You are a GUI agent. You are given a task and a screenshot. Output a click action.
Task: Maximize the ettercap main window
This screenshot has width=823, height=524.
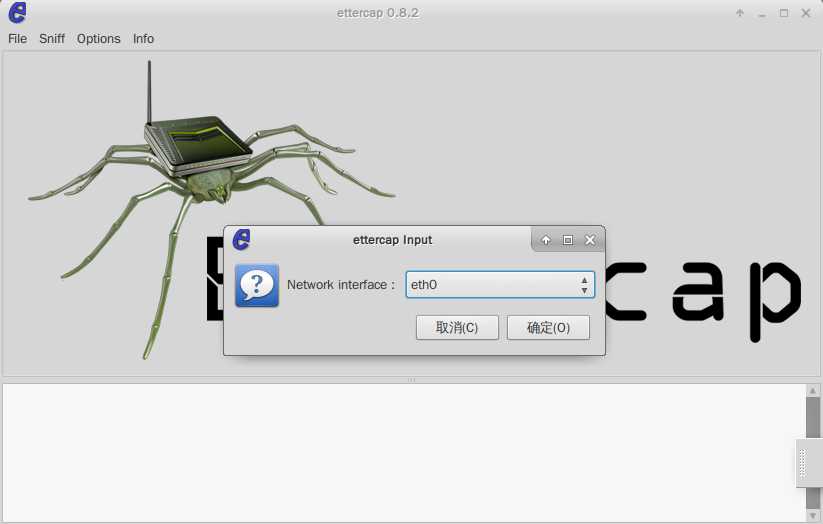tap(784, 13)
